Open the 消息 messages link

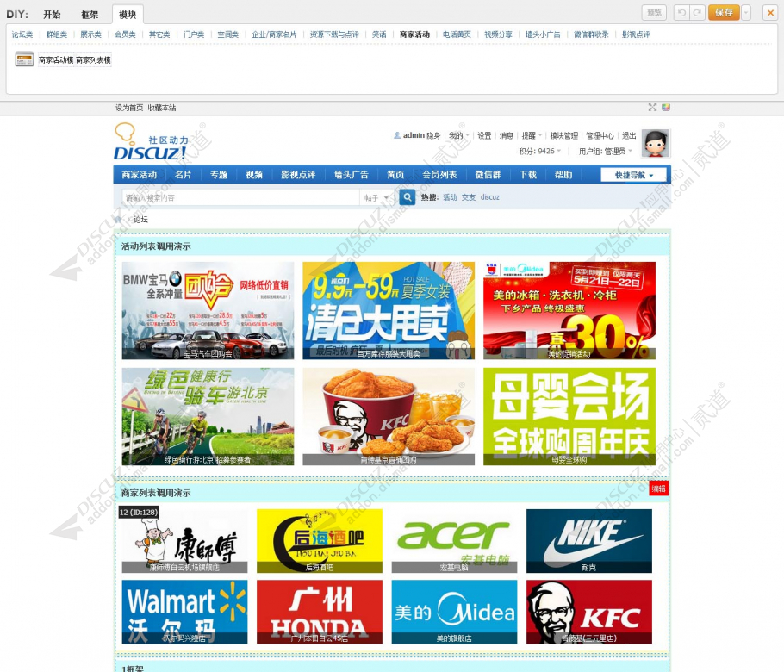(x=507, y=135)
